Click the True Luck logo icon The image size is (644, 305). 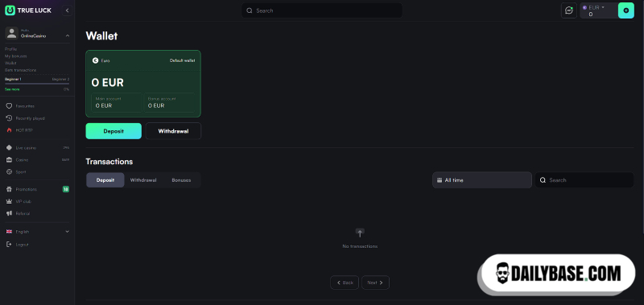10,10
